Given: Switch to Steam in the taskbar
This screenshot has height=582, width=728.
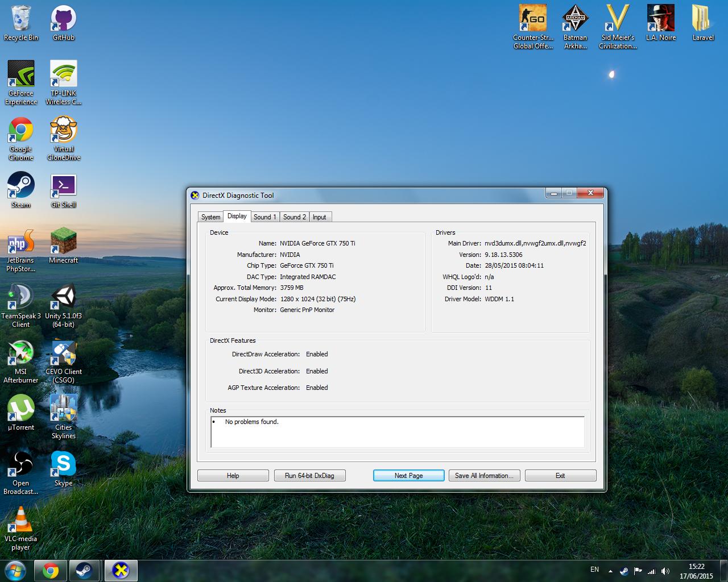Looking at the screenshot, I should (85, 571).
